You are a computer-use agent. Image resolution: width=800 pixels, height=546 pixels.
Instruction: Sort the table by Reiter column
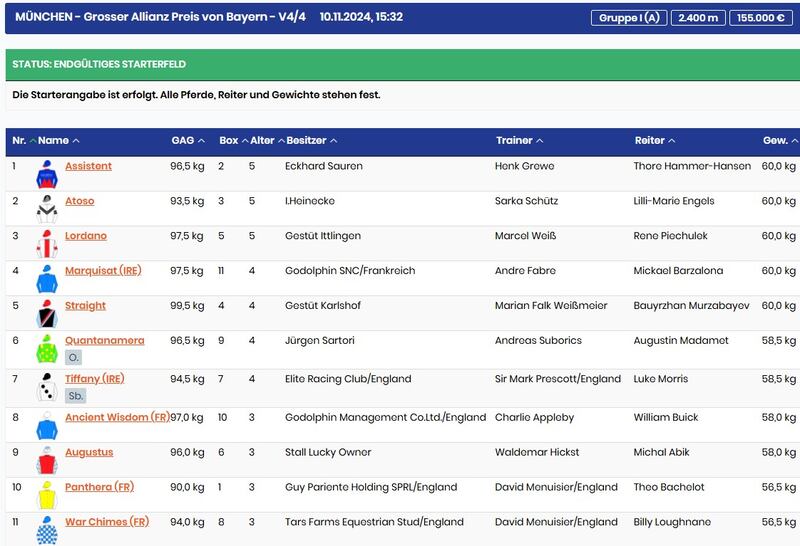pos(655,140)
